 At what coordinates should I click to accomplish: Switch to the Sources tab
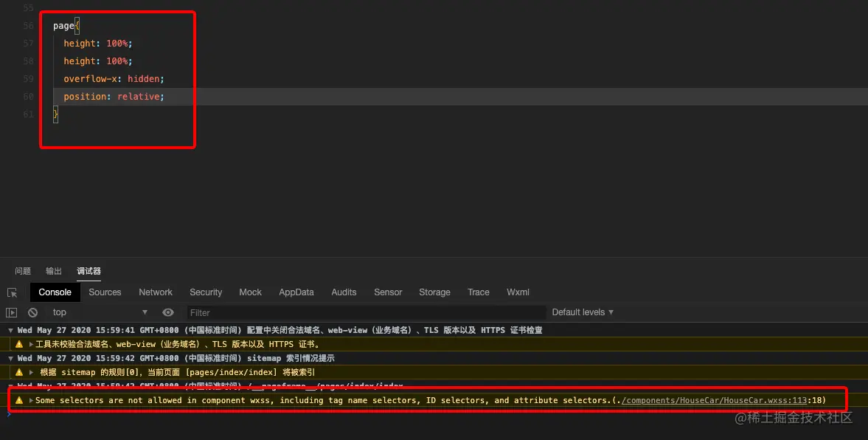pyautogui.click(x=105, y=292)
